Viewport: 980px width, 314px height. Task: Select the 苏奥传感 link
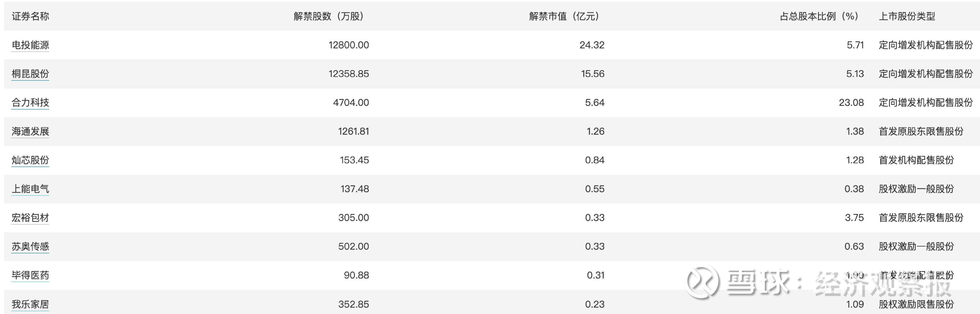(x=31, y=246)
